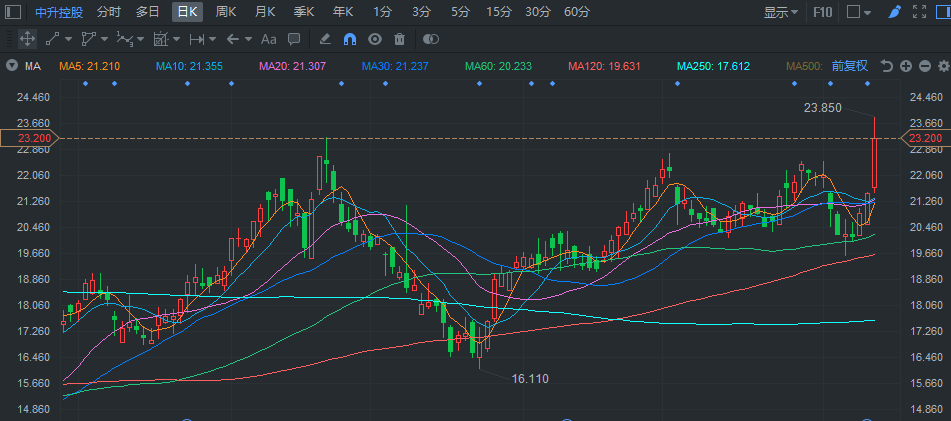Expand the line tool options arrow

tap(68, 39)
